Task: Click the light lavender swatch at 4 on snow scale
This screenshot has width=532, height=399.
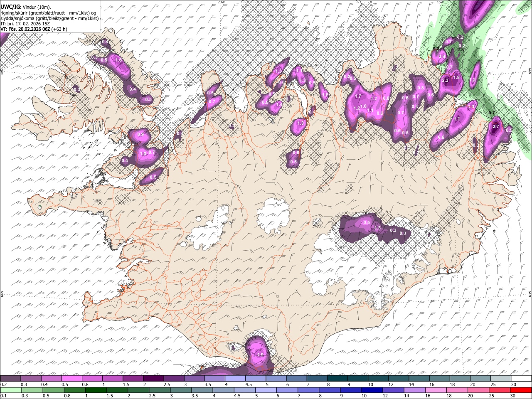Action: 236,378
